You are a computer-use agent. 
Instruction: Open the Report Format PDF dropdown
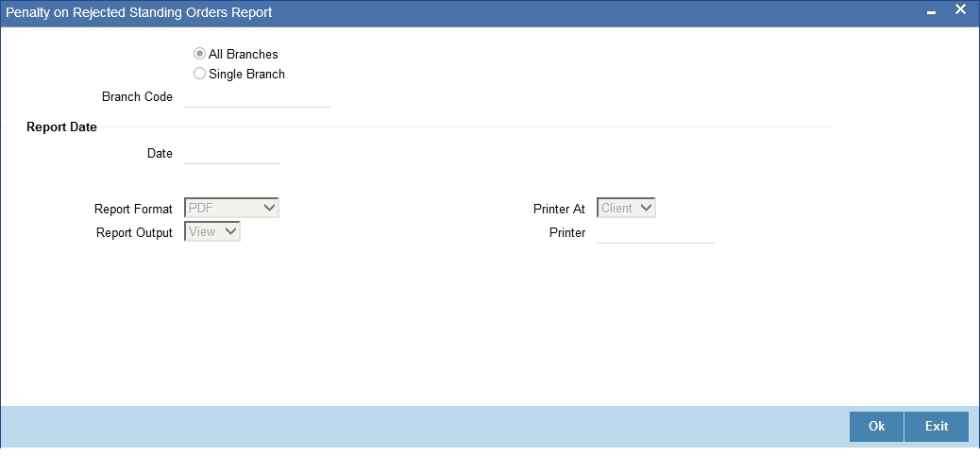tap(232, 208)
